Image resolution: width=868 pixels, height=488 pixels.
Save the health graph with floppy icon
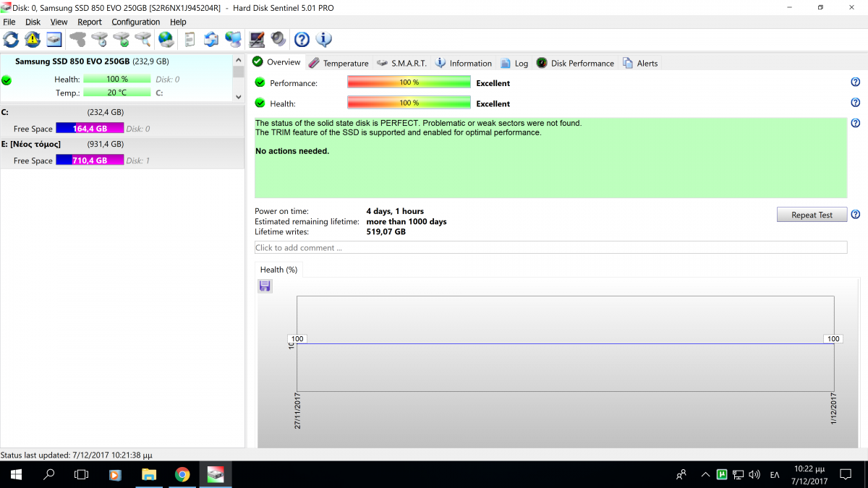pyautogui.click(x=265, y=286)
